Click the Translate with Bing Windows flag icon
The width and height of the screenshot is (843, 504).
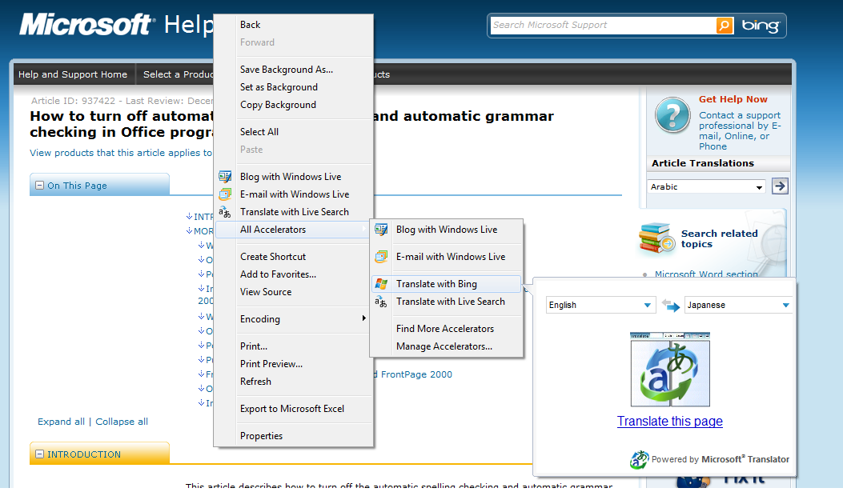pyautogui.click(x=382, y=284)
